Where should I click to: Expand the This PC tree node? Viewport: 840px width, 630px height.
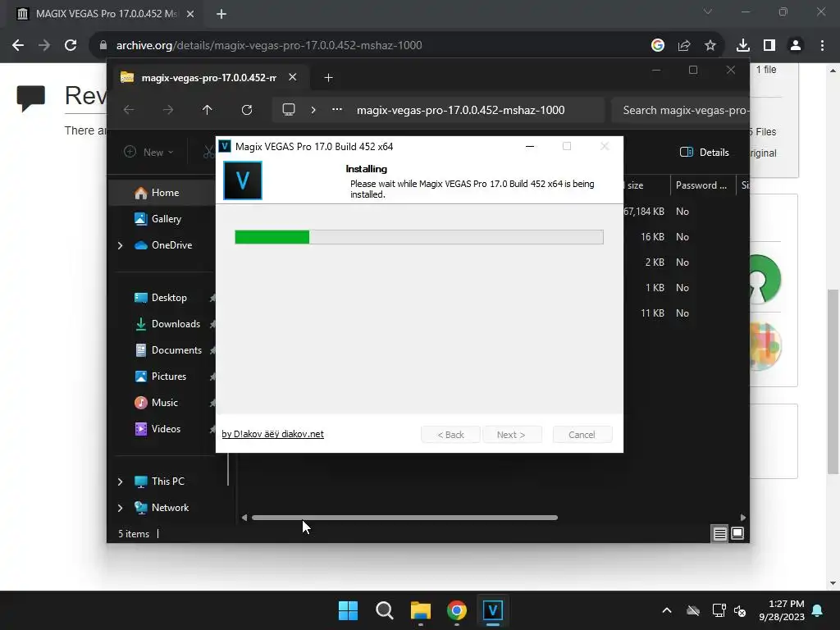120,482
